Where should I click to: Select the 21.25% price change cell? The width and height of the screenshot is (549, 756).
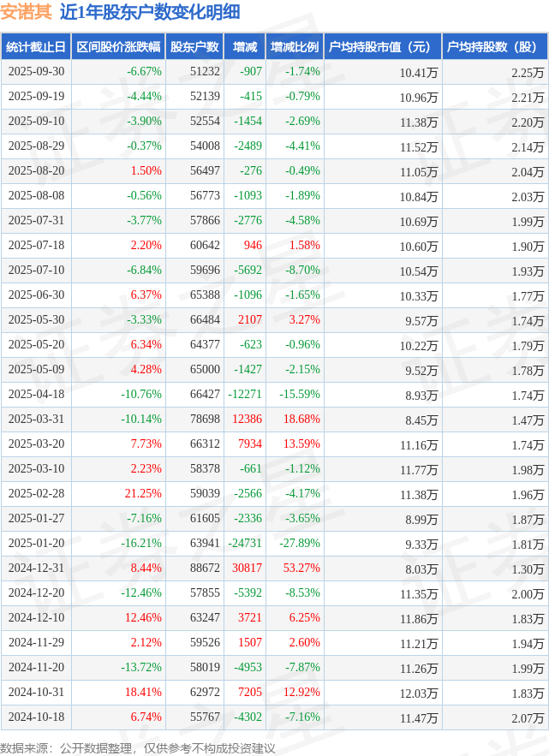[x=143, y=494]
